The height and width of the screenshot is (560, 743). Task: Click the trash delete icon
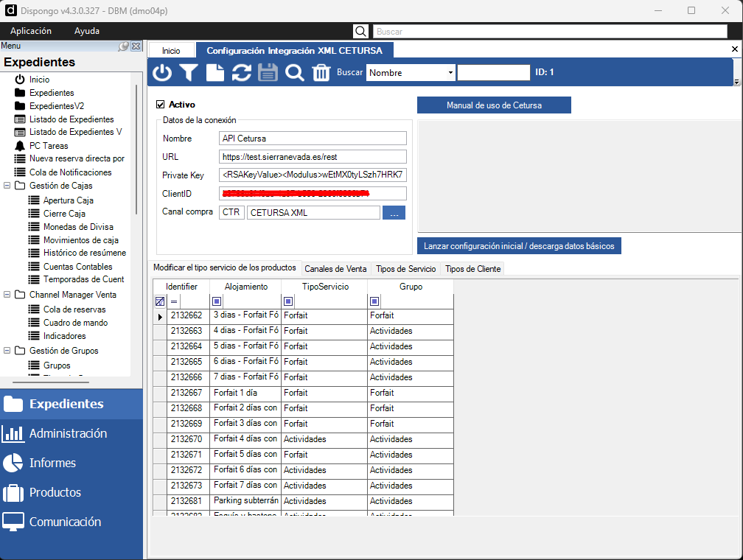pyautogui.click(x=321, y=72)
